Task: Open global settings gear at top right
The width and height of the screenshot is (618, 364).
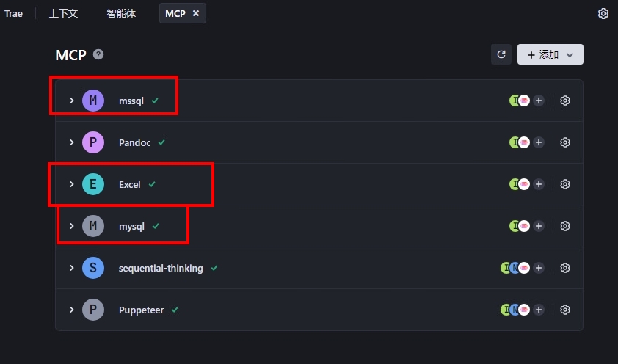Action: (x=603, y=13)
